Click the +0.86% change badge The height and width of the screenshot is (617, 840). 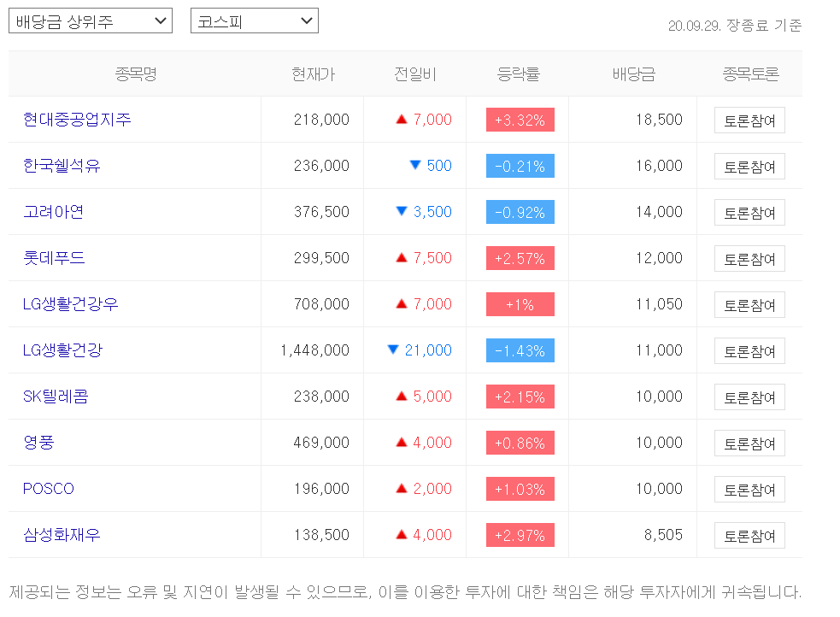520,443
